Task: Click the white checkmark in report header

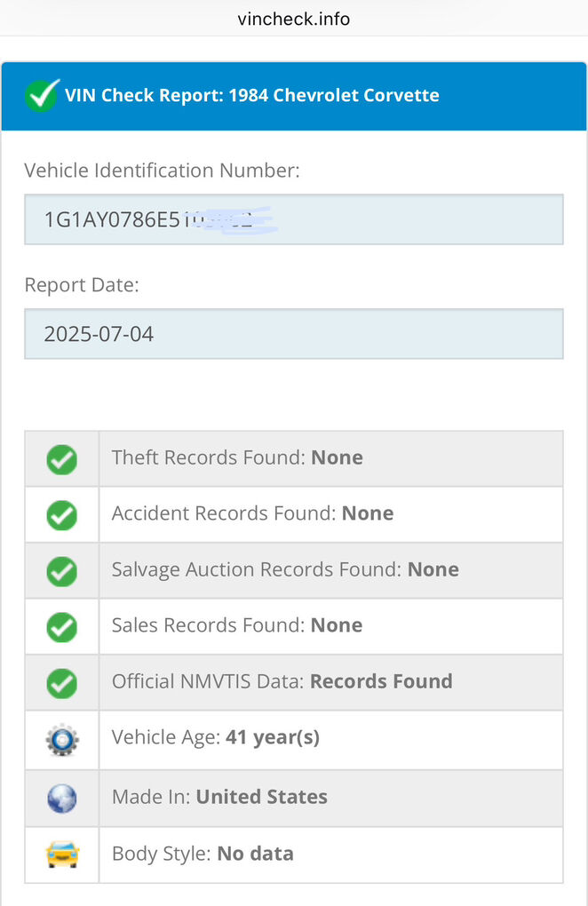Action: [x=41, y=95]
